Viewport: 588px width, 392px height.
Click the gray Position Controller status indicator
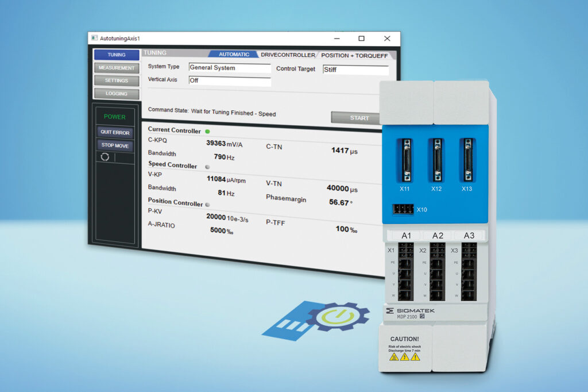coord(207,204)
